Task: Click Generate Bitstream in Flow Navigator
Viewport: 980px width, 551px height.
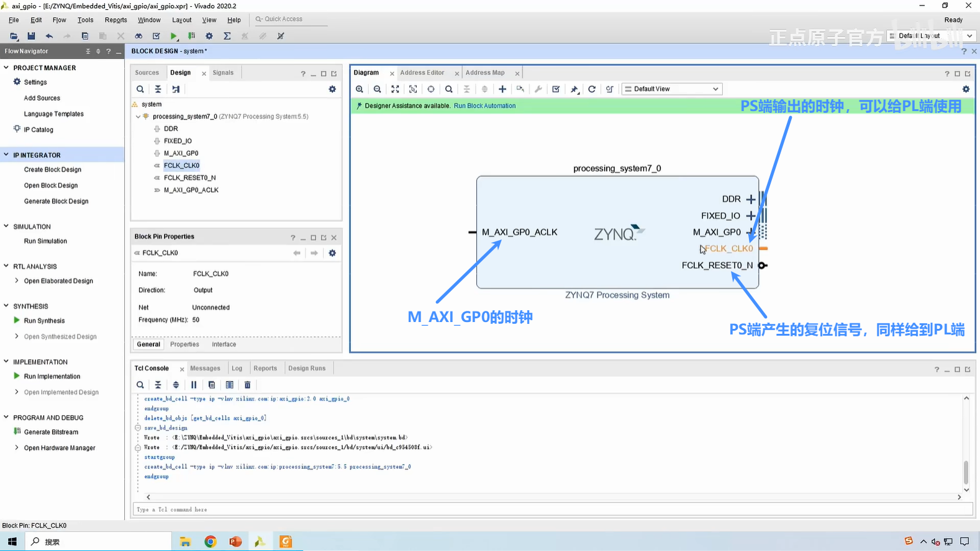Action: click(51, 432)
